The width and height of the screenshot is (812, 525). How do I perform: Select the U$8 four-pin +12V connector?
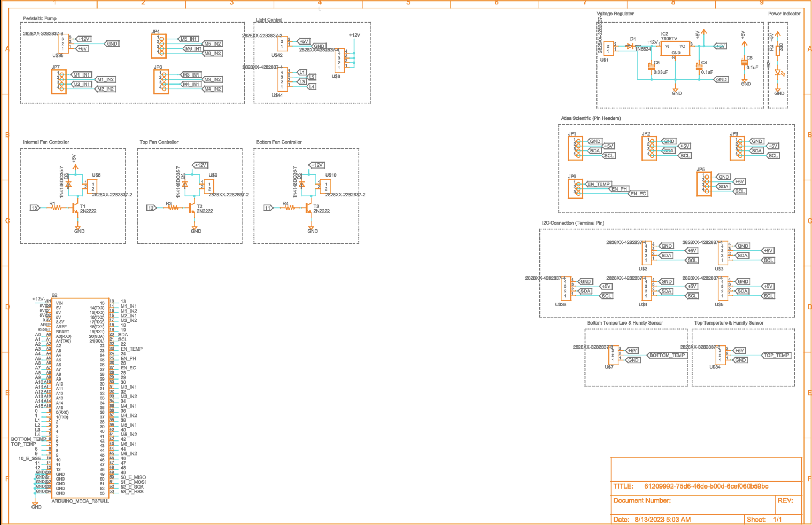tap(339, 60)
